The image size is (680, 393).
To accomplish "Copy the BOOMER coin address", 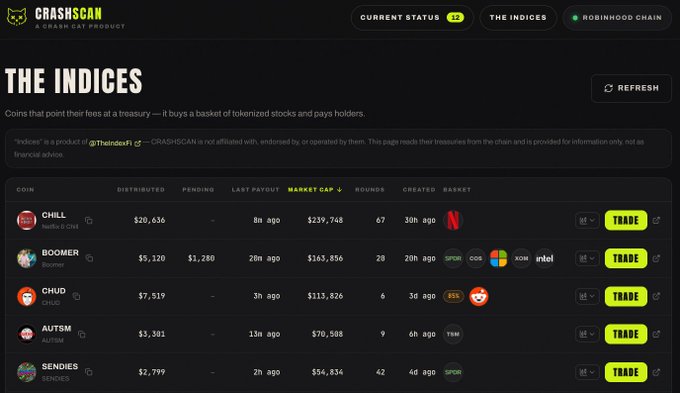I will [x=89, y=258].
